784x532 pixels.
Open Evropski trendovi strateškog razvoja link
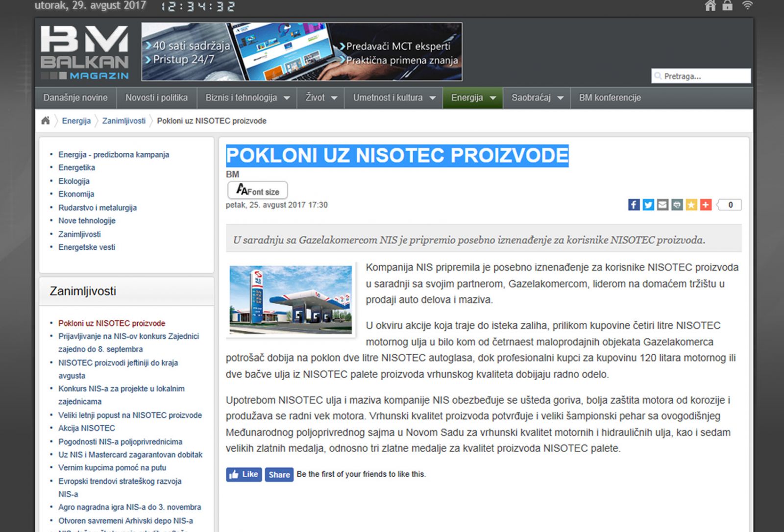tap(120, 487)
